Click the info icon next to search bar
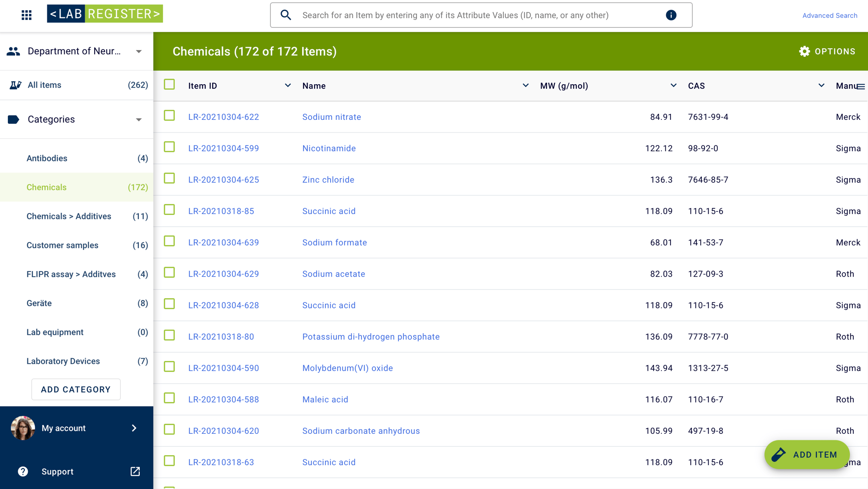Viewport: 868px width, 489px height. tap(671, 14)
